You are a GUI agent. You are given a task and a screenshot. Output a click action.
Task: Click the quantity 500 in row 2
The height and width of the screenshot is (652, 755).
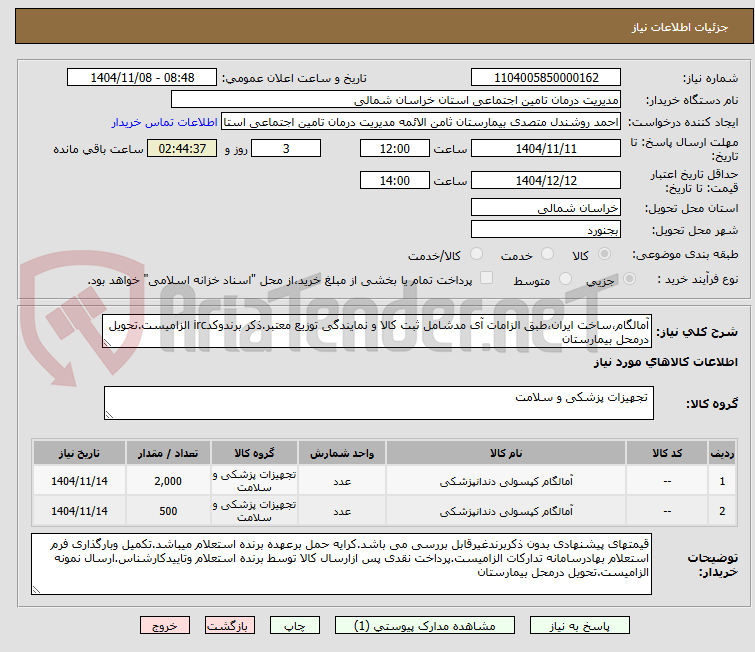[168, 511]
